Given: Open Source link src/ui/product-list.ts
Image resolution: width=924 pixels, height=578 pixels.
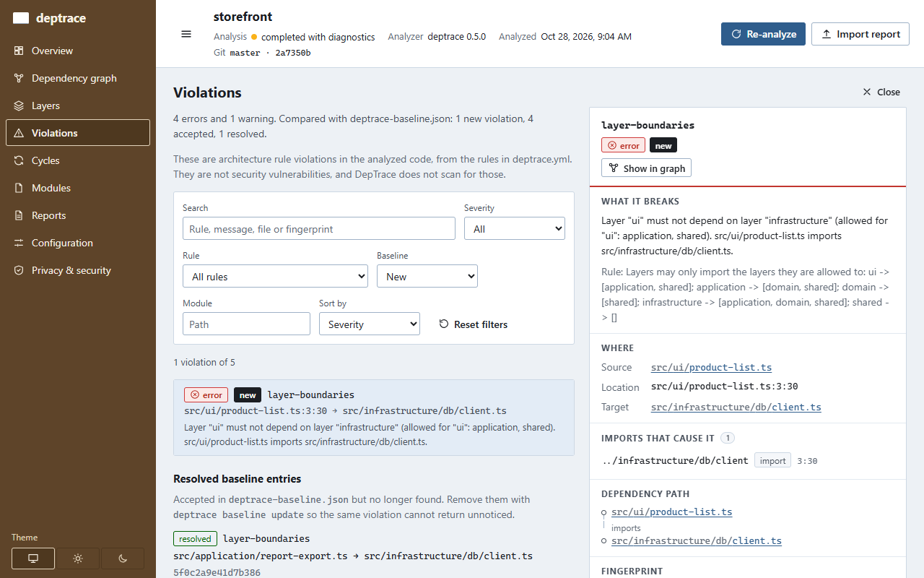Looking at the screenshot, I should pyautogui.click(x=711, y=367).
